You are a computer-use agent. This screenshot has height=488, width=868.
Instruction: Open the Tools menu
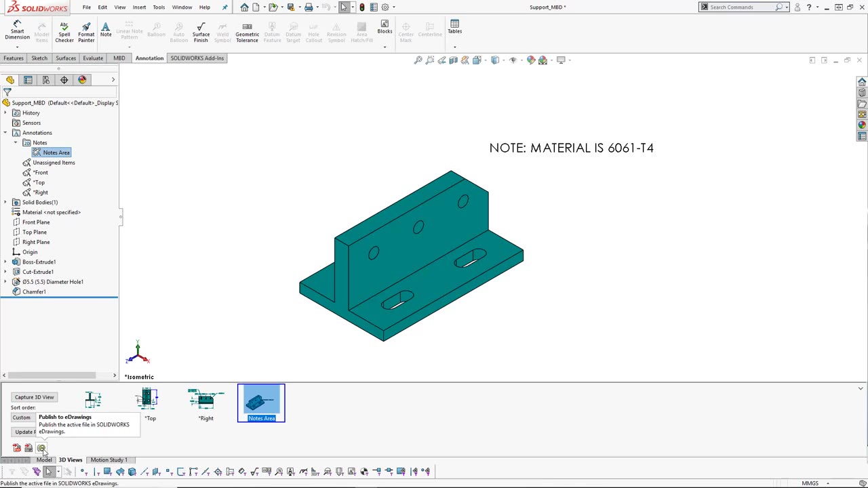click(x=159, y=7)
